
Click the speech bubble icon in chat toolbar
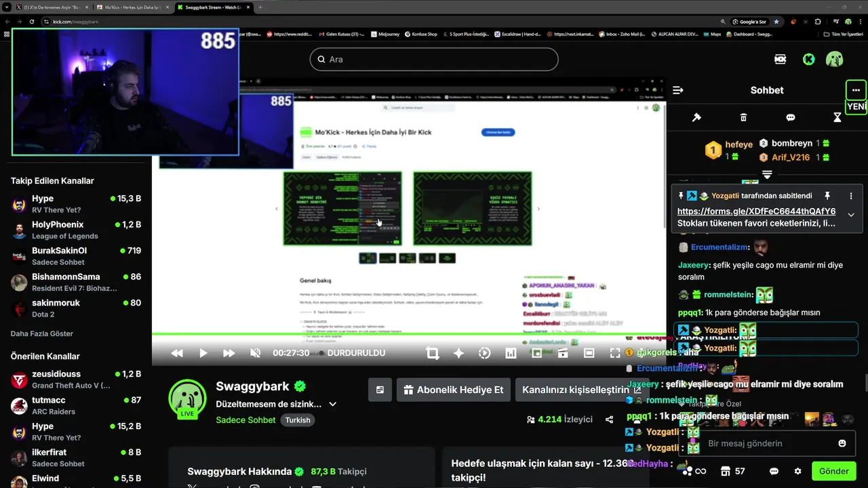[x=790, y=117]
